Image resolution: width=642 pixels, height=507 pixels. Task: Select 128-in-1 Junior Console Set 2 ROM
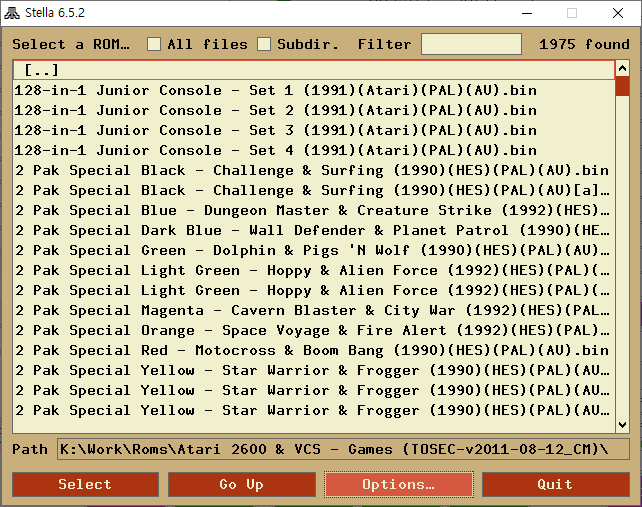click(314, 110)
